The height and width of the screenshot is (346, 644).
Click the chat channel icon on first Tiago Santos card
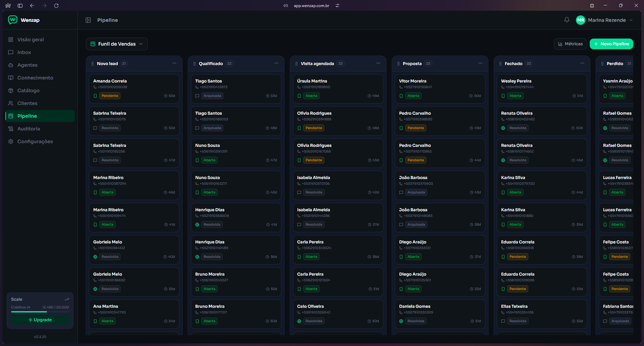coord(197,96)
